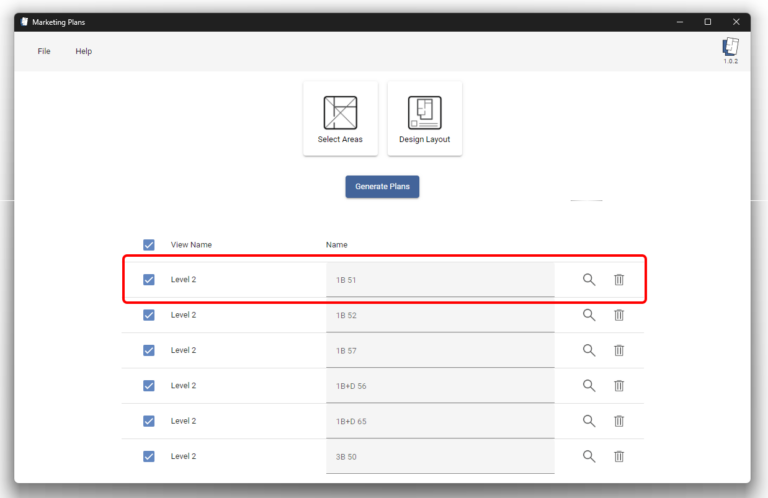
Task: Close the Marketing Plans window
Action: [x=736, y=22]
